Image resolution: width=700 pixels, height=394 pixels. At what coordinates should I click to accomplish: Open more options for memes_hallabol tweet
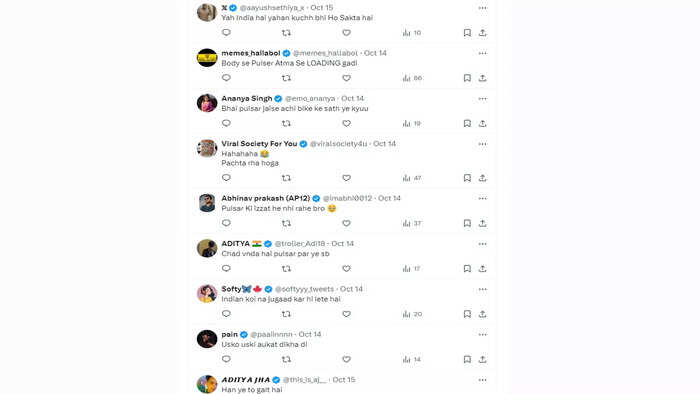click(483, 53)
